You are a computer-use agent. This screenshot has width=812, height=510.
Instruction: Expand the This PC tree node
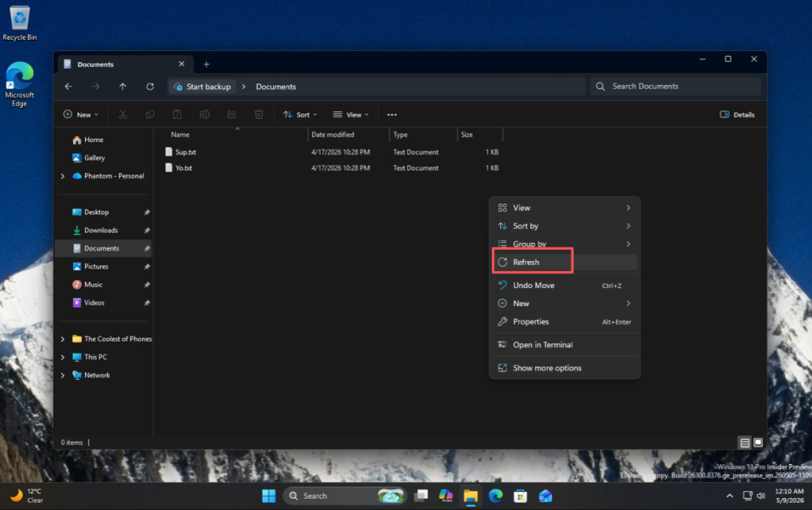(x=62, y=357)
